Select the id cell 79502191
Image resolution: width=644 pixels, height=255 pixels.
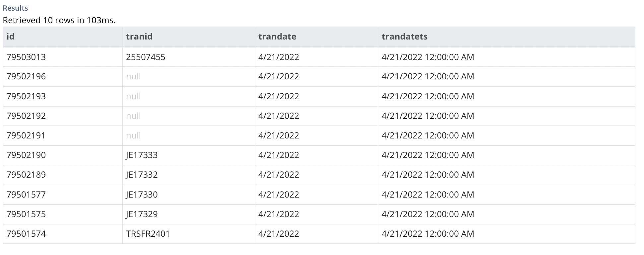click(x=26, y=135)
